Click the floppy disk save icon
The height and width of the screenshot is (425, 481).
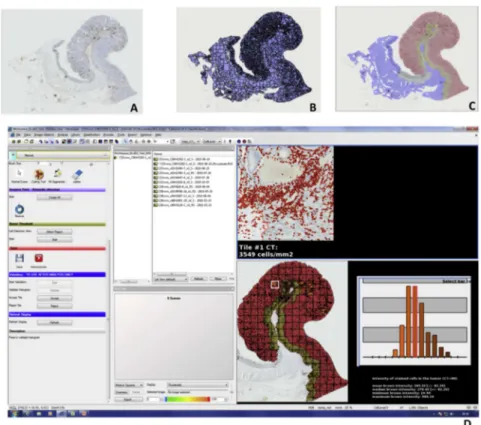pyautogui.click(x=19, y=258)
